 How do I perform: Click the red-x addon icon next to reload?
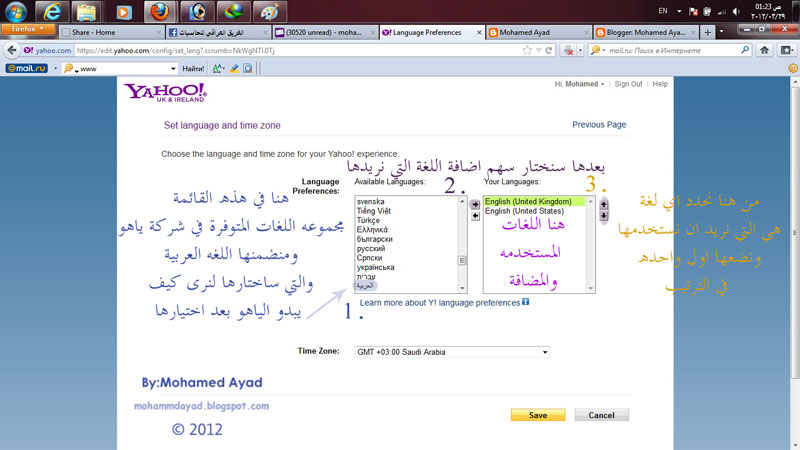(x=568, y=51)
